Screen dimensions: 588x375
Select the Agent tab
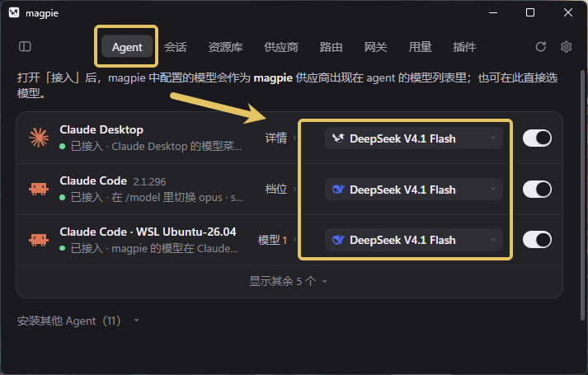(x=127, y=47)
